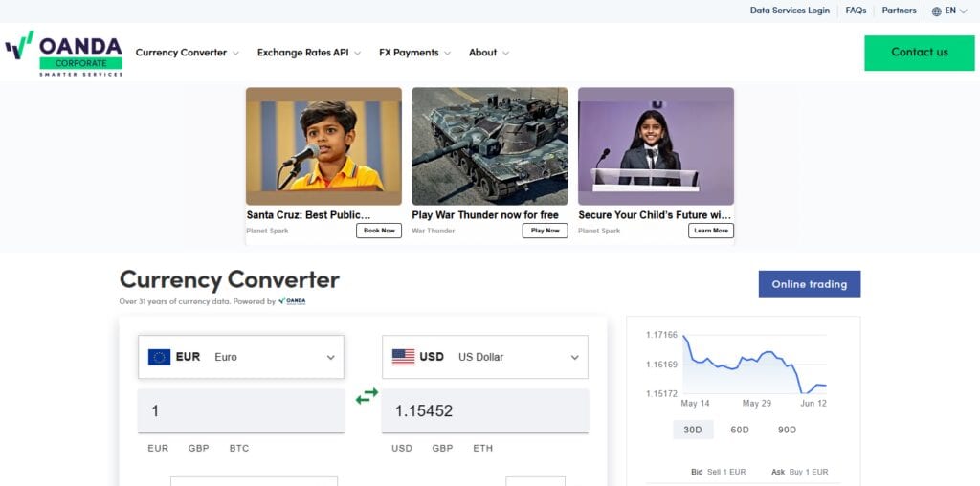Click the EUR/USD rate history chart
This screenshot has width=980, height=486.
coord(754,364)
